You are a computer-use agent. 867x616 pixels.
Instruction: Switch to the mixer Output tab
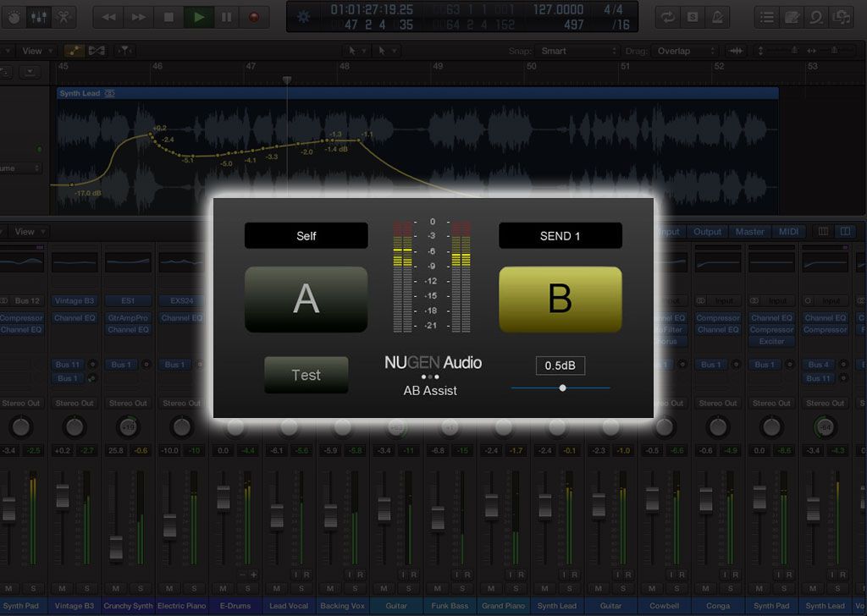[707, 232]
